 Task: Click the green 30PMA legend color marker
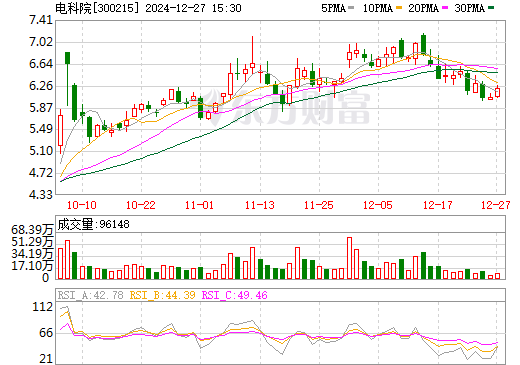tap(491, 7)
